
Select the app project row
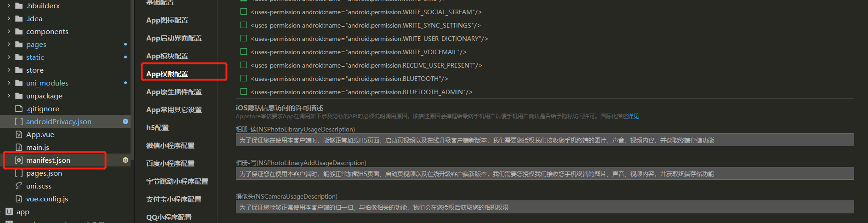click(x=65, y=212)
